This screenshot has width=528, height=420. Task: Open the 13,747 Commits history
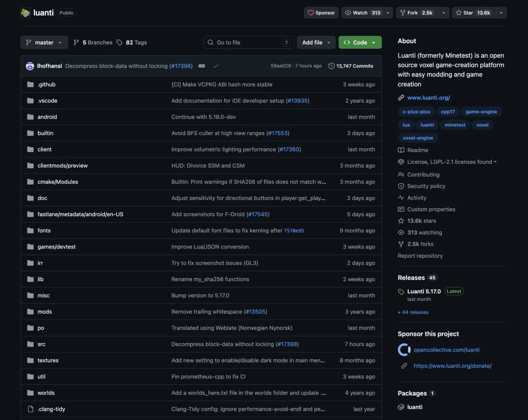tap(351, 66)
